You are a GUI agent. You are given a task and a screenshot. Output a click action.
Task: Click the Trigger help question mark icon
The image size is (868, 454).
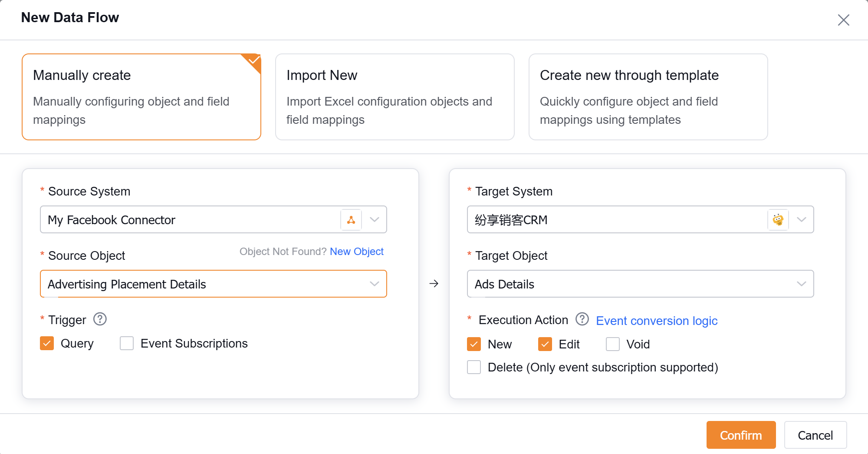coord(100,319)
